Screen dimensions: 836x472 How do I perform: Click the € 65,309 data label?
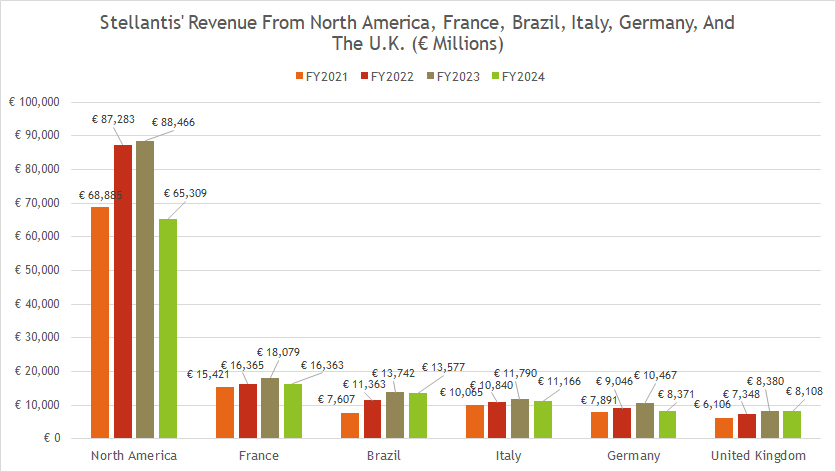tap(185, 194)
